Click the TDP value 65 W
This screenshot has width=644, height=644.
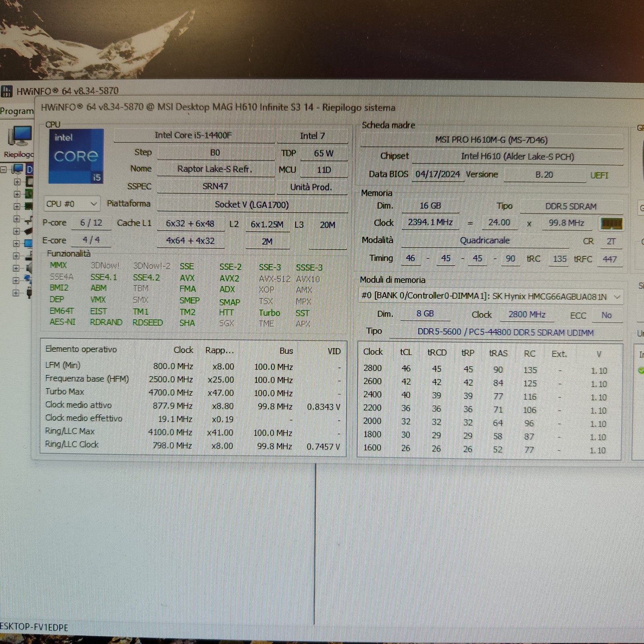[324, 153]
